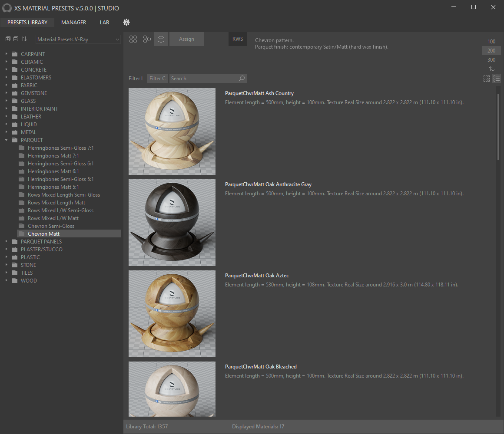Select the ELASTOMERS folder

pyautogui.click(x=36, y=77)
